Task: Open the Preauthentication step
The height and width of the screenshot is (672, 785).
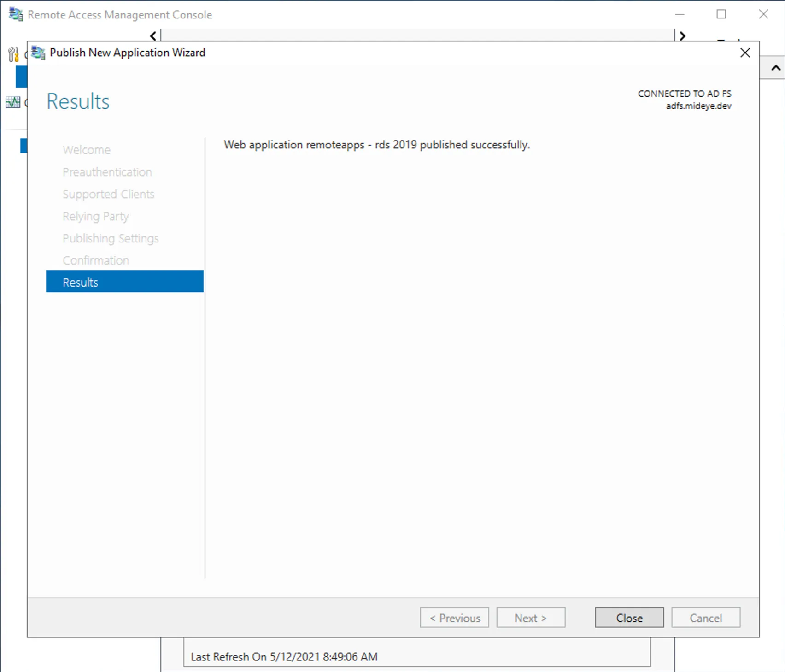Action: 107,171
